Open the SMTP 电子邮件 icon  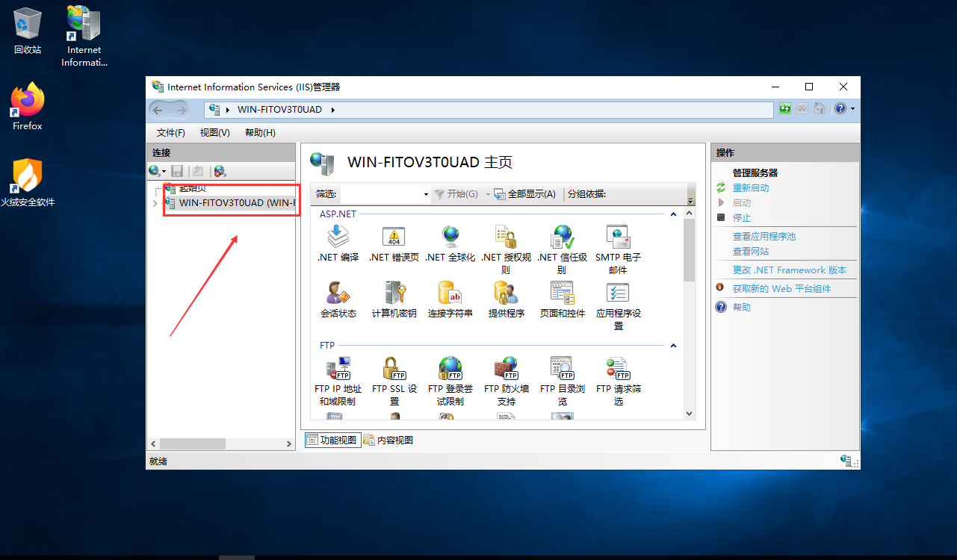[x=618, y=237]
